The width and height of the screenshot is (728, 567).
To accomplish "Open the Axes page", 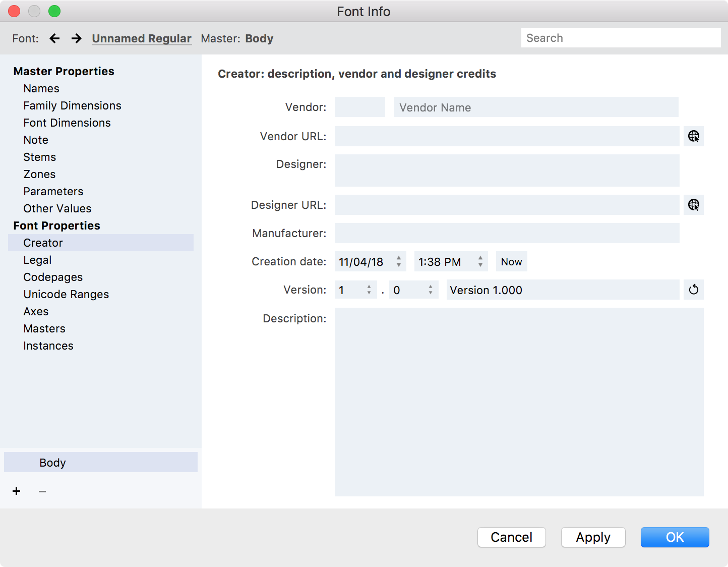I will (x=36, y=311).
